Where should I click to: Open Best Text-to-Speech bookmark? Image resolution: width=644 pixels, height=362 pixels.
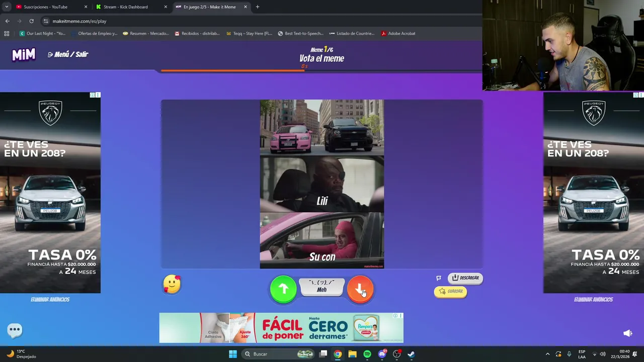coord(300,34)
